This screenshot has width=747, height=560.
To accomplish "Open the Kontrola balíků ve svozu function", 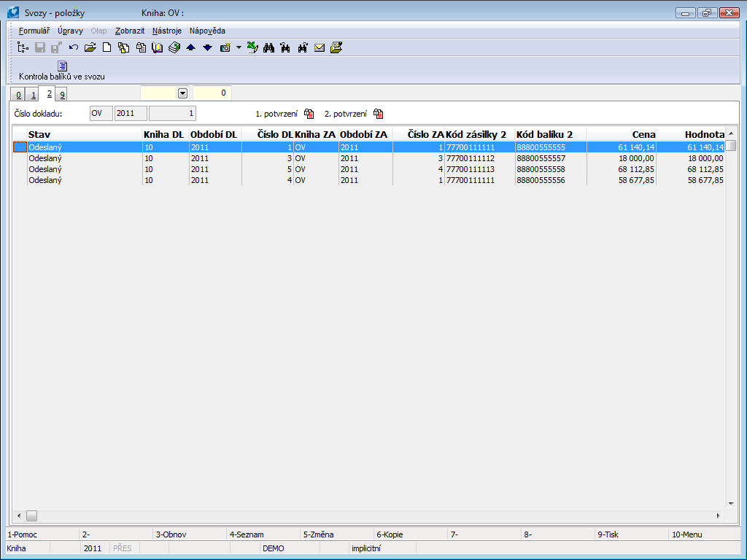I will [62, 71].
